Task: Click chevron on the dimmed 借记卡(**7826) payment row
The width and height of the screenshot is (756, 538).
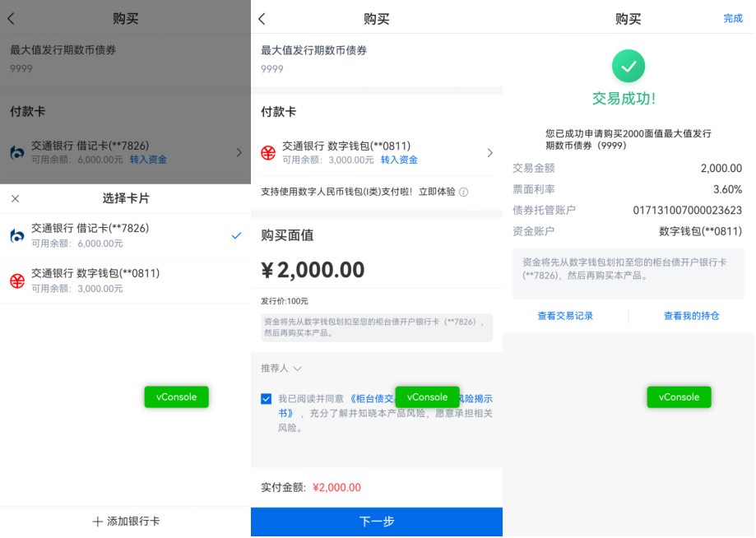Action: click(x=239, y=152)
